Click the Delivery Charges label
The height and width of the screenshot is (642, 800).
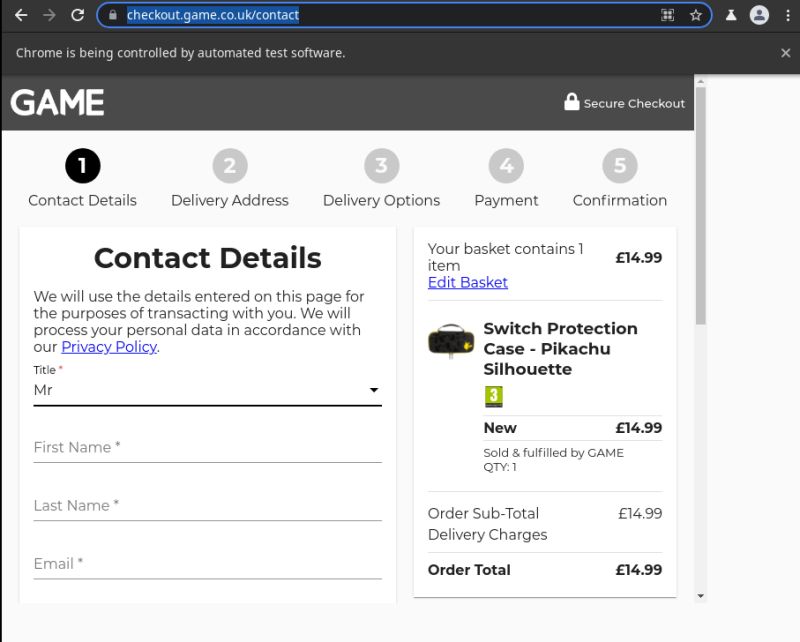487,535
